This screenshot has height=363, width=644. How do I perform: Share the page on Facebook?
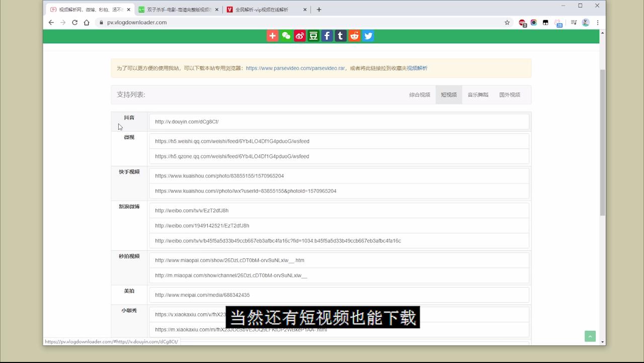pos(327,36)
